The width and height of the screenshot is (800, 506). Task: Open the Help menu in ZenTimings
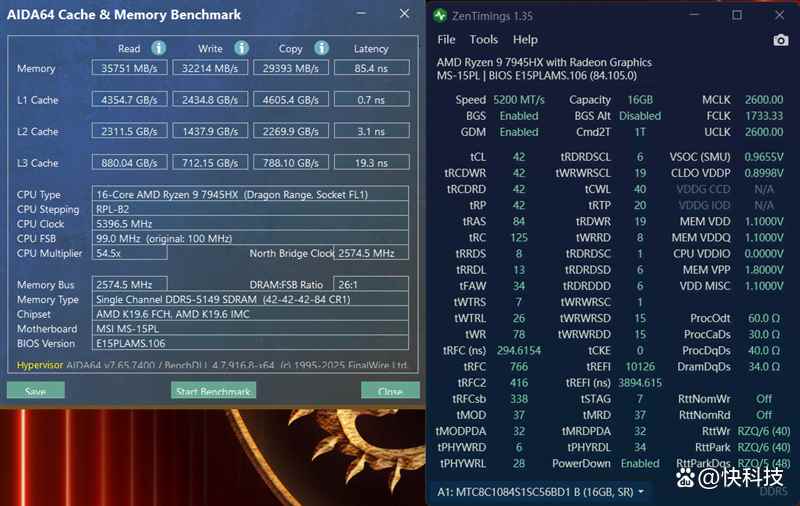pyautogui.click(x=525, y=40)
